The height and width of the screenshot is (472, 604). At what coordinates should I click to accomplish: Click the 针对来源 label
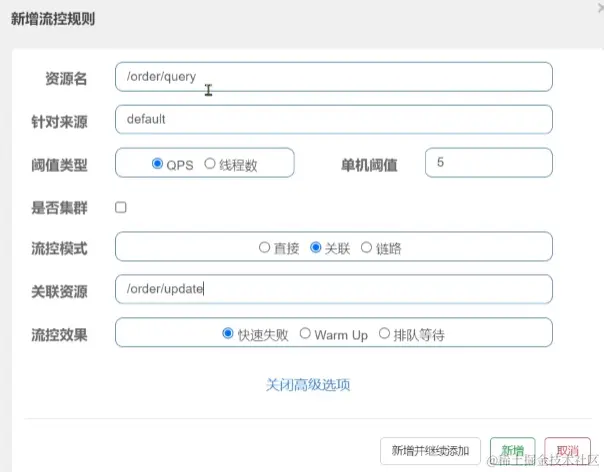pos(59,122)
